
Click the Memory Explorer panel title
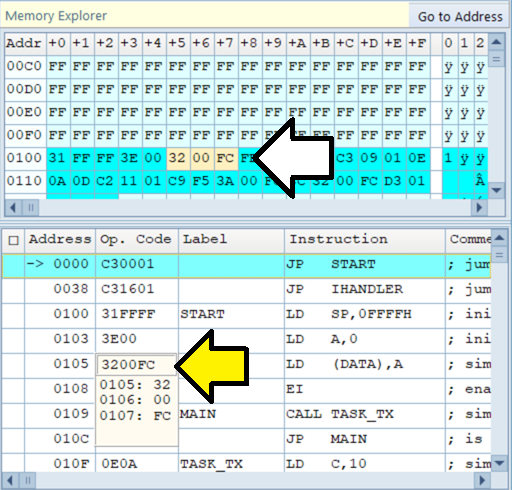(56, 16)
